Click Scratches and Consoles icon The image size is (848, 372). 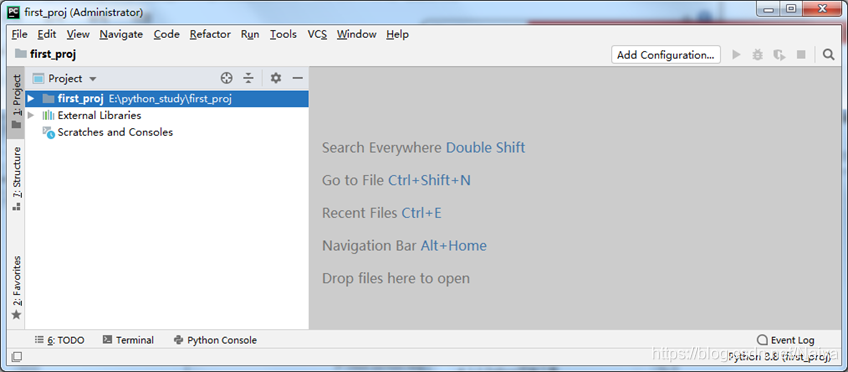point(49,132)
